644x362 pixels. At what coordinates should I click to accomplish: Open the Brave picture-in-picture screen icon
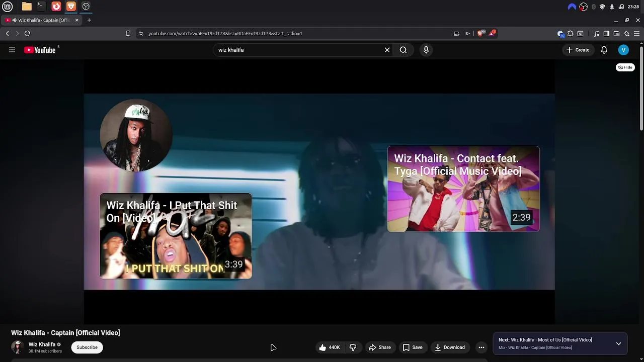click(456, 33)
